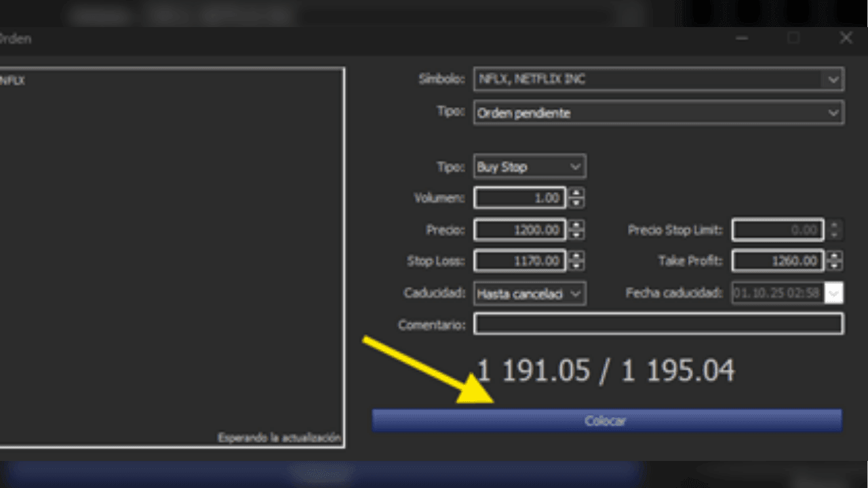This screenshot has height=488, width=868.
Task: Increase Take Profit with up arrow
Action: click(835, 256)
